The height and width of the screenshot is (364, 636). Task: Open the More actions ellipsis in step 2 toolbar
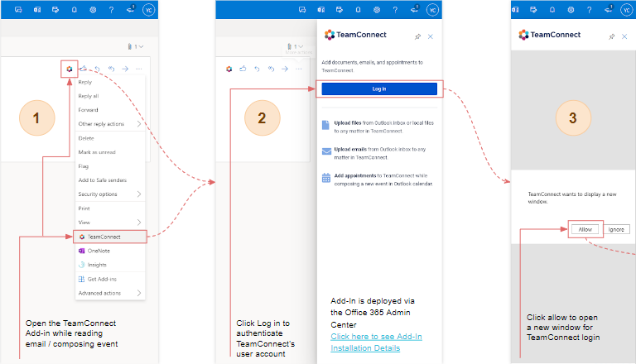[x=299, y=69]
